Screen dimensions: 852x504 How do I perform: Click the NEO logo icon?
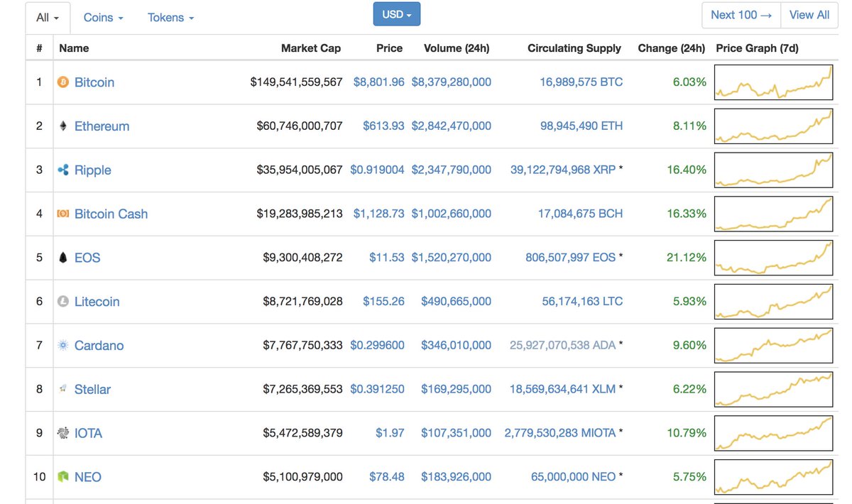pyautogui.click(x=62, y=477)
